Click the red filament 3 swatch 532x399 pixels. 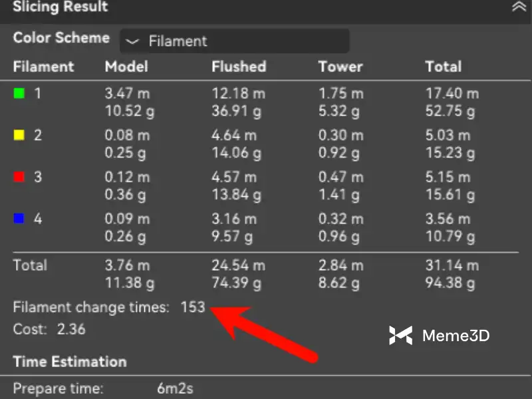[x=19, y=177]
